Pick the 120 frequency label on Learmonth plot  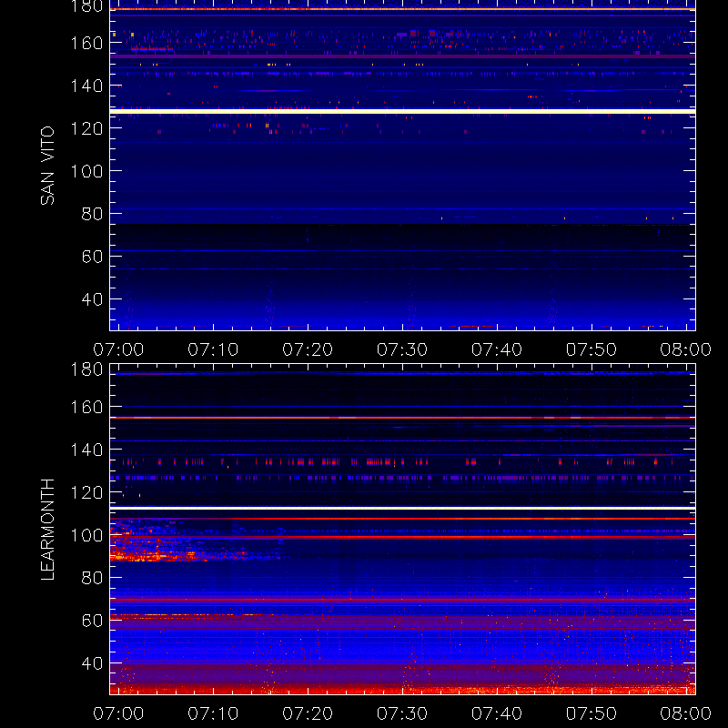(x=86, y=492)
